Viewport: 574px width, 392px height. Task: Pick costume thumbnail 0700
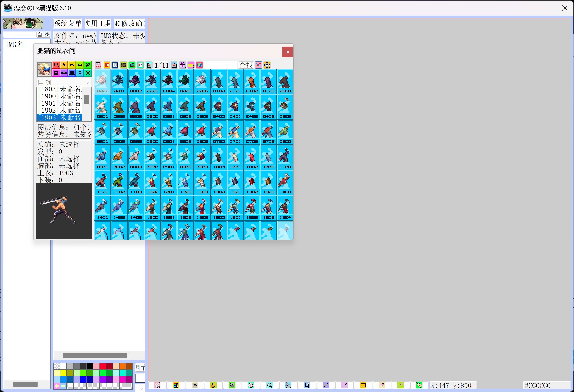coord(219,132)
